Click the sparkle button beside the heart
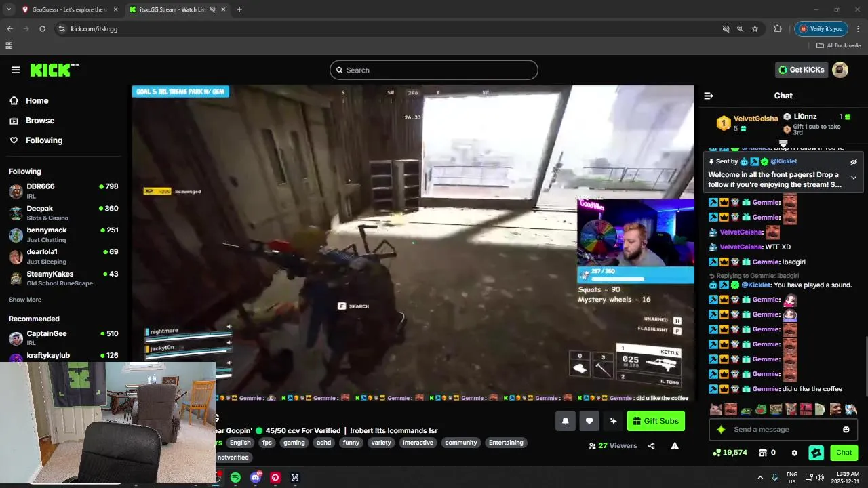The width and height of the screenshot is (868, 488). [x=613, y=421]
